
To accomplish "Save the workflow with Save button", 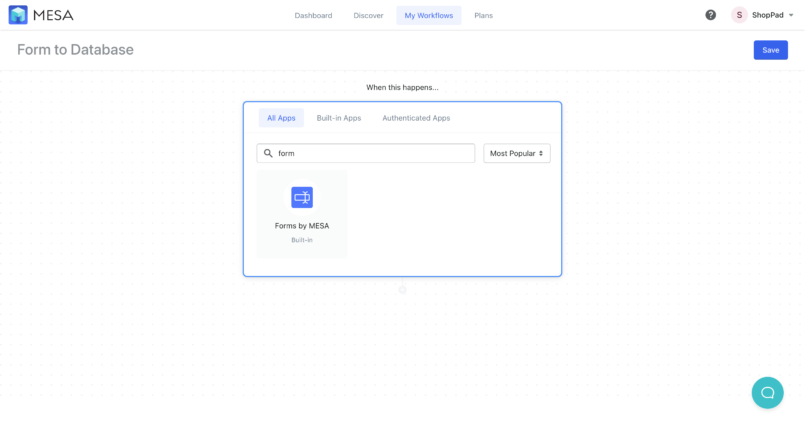I will (770, 50).
